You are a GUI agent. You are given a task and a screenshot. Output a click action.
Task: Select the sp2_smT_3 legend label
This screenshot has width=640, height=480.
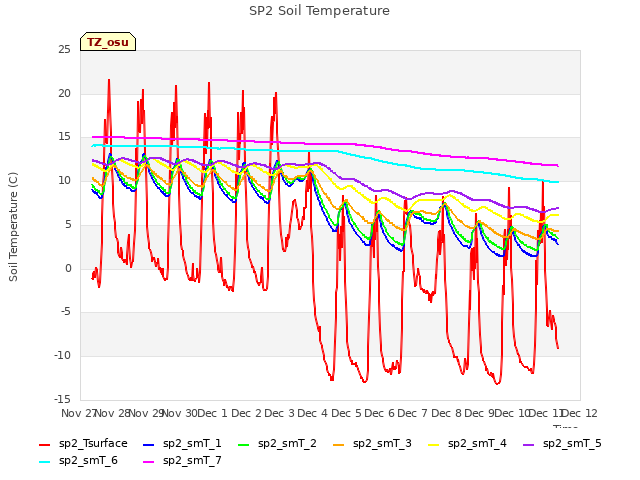[382, 444]
